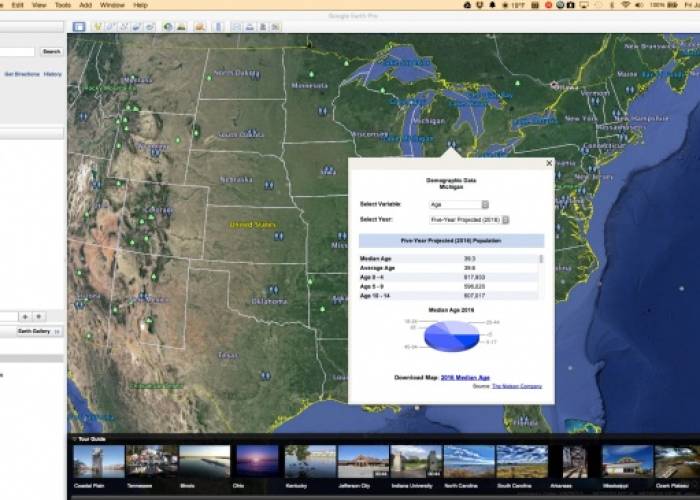
Task: Click the Email toolbar icon
Action: [236, 27]
